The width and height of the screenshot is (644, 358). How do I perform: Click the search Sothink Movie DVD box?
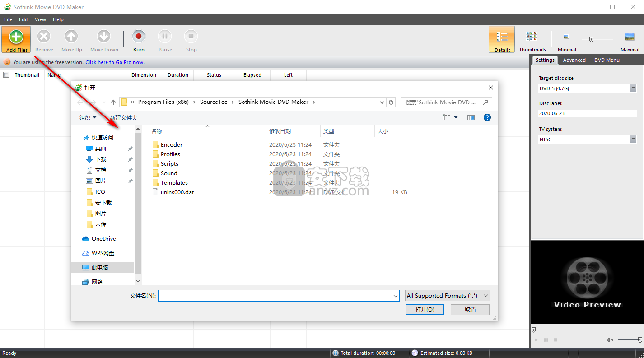coord(446,102)
